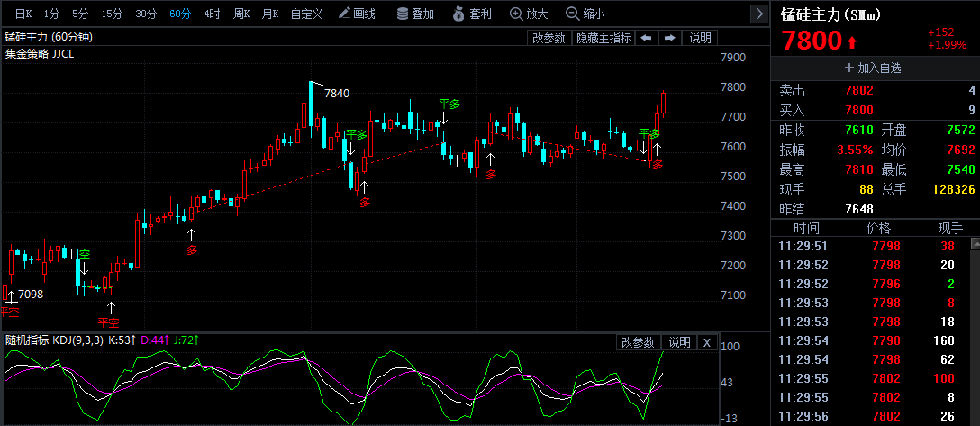
Task: Click the 7098 low label on chart
Action: click(31, 295)
